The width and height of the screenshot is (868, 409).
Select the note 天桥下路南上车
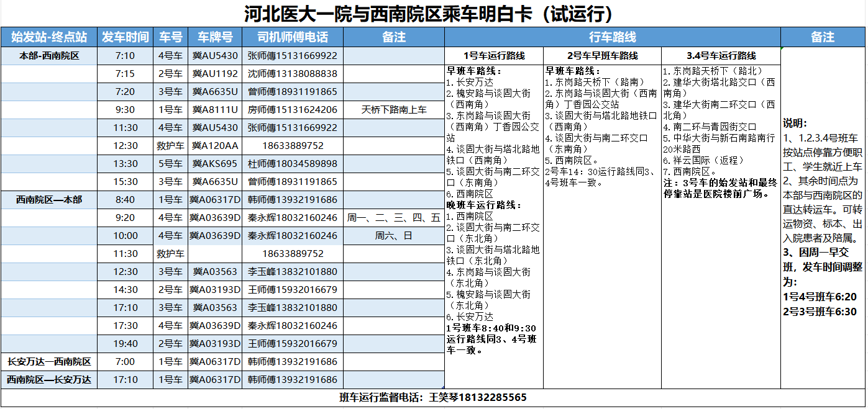click(x=393, y=110)
